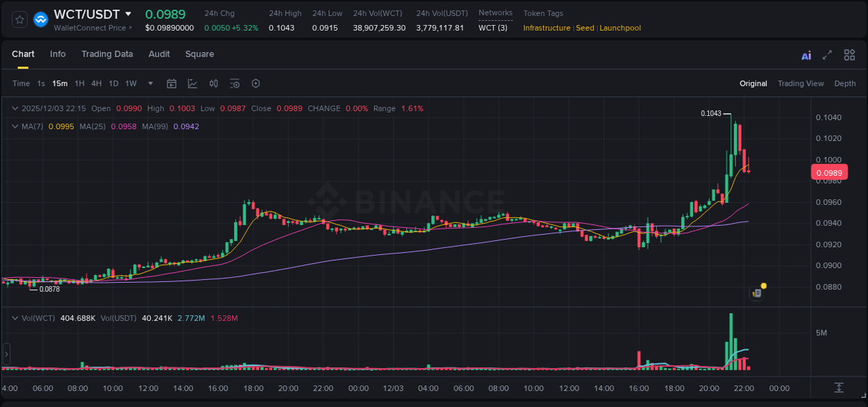Switch the chart to Trading View mode

coord(801,83)
